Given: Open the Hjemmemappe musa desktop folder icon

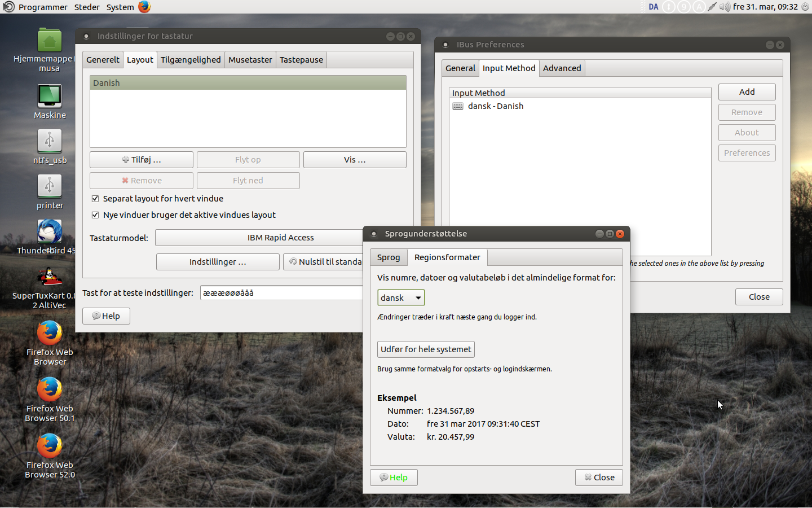Looking at the screenshot, I should (50, 41).
